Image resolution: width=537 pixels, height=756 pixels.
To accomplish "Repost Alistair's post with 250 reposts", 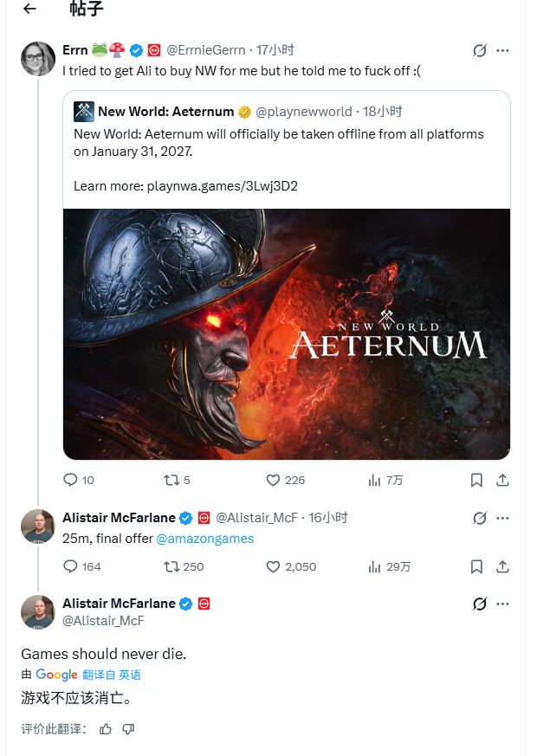I will point(171,566).
